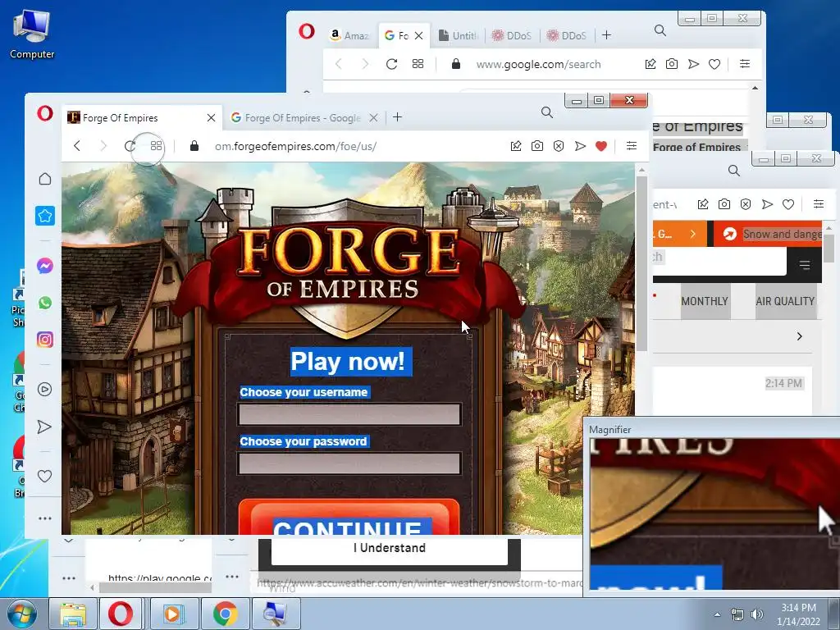Take snapshot in google.com search window
The image size is (840, 630).
click(671, 64)
